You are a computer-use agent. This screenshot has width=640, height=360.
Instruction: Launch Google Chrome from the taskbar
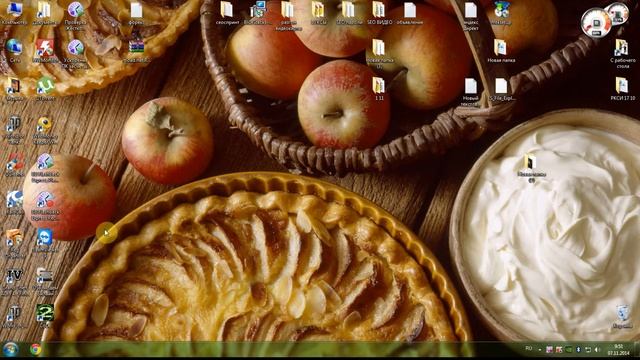36,349
